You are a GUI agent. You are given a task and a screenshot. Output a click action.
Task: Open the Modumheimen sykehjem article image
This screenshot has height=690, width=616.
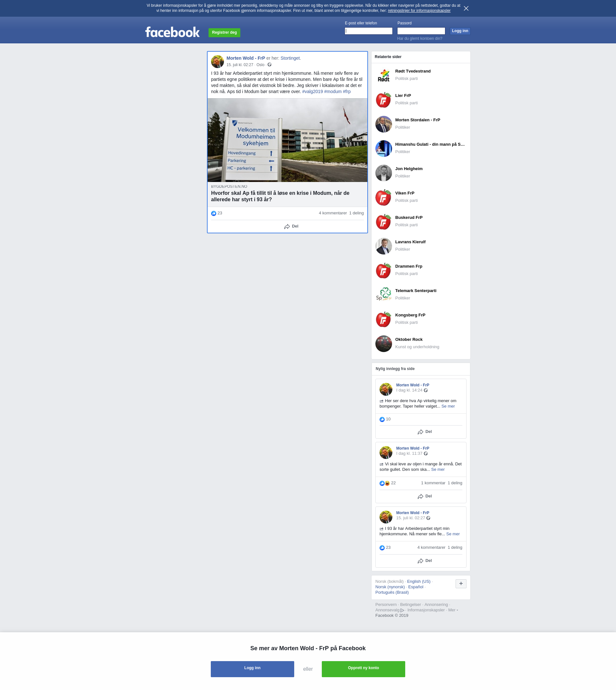tap(287, 140)
